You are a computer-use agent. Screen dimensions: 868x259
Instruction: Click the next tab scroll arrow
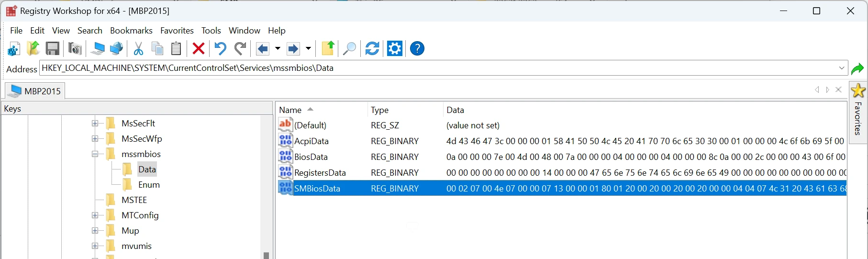pyautogui.click(x=828, y=90)
